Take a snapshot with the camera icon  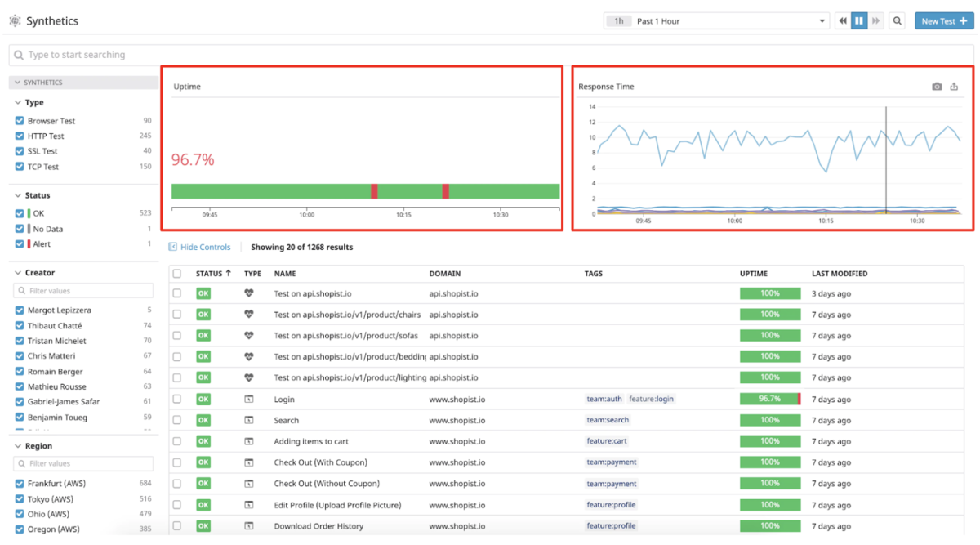(x=937, y=87)
